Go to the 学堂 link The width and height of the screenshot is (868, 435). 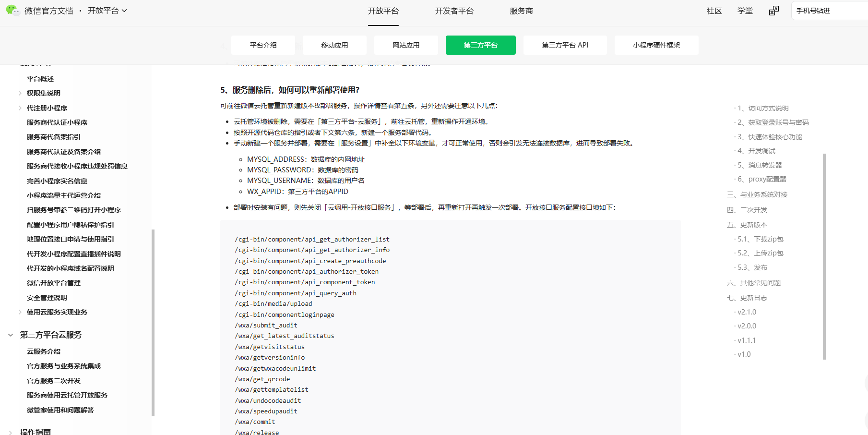pyautogui.click(x=745, y=11)
